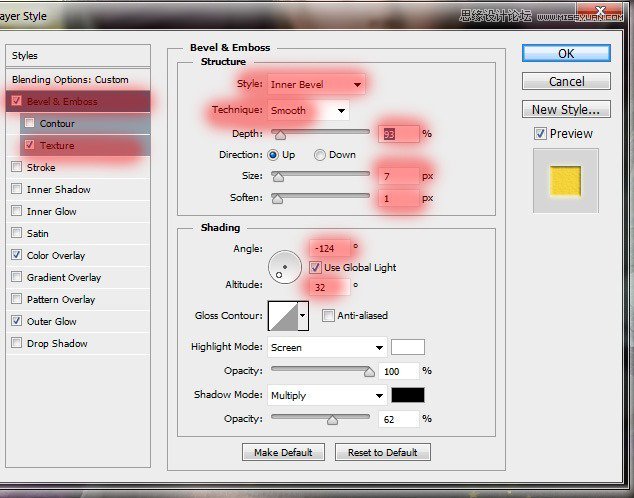Click the Angle degrees input field

coord(330,248)
